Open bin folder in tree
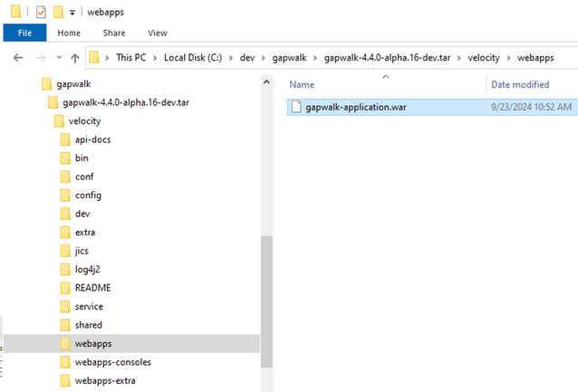Screen dimensions: 578x392 (x=82, y=158)
